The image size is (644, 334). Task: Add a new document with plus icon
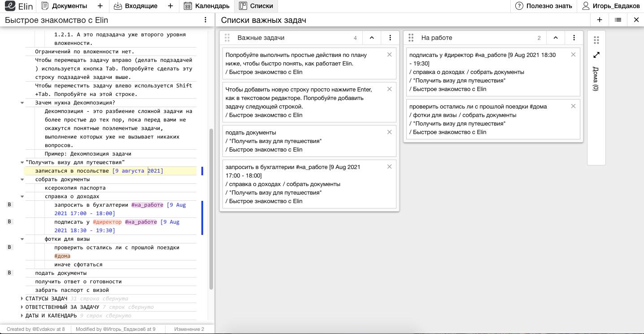coord(100,6)
